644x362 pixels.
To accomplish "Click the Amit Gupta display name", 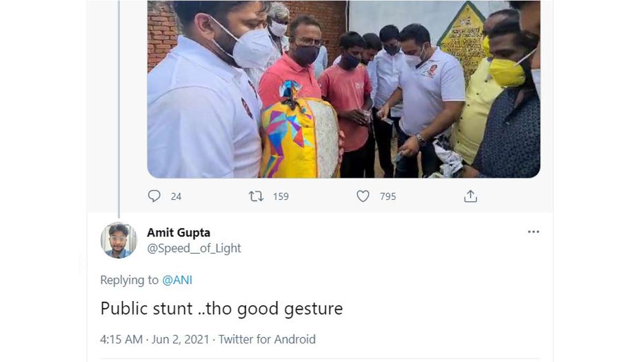I will click(x=178, y=233).
